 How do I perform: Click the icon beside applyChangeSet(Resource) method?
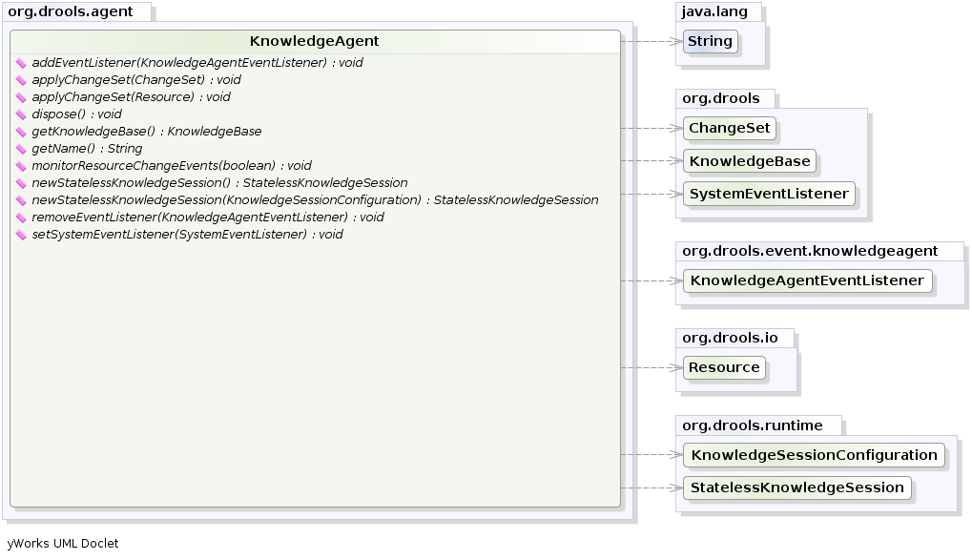[x=22, y=97]
